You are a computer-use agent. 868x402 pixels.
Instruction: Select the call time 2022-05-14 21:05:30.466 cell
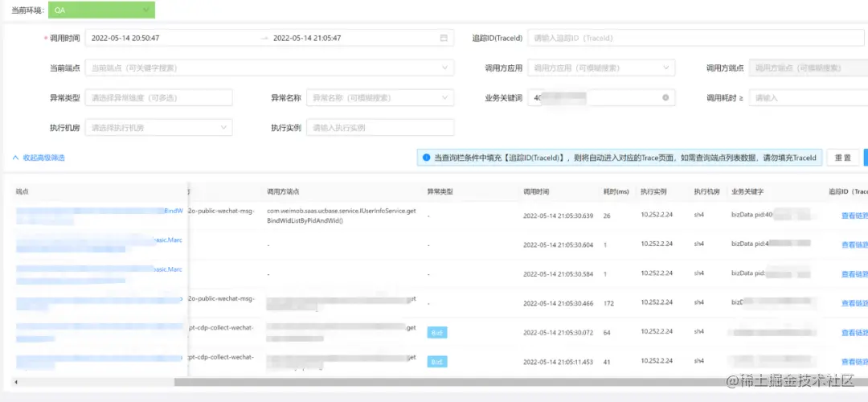[558, 303]
